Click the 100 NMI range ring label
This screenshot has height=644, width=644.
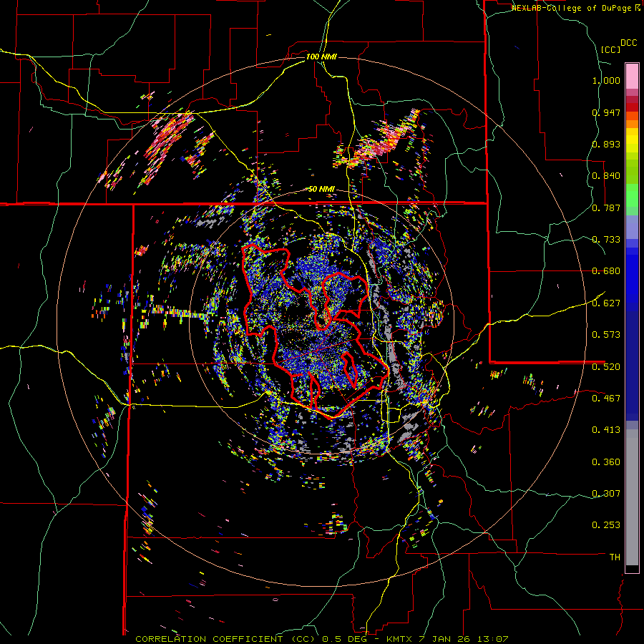[x=321, y=57]
